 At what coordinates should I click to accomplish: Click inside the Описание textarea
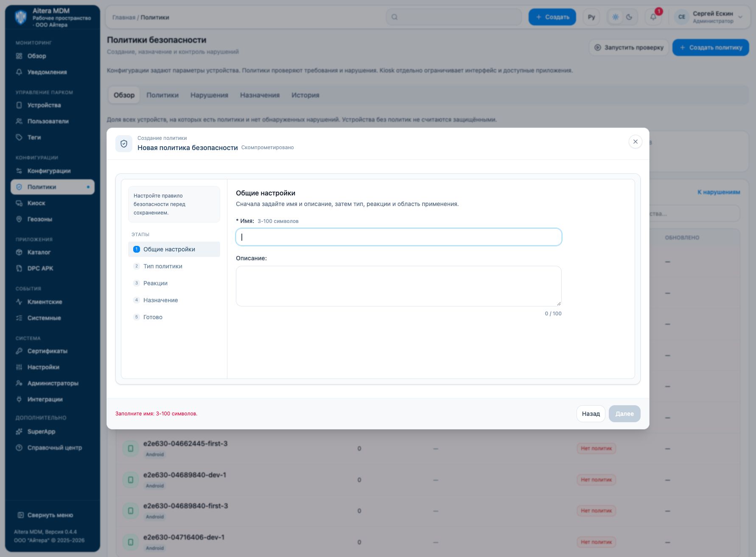point(399,286)
